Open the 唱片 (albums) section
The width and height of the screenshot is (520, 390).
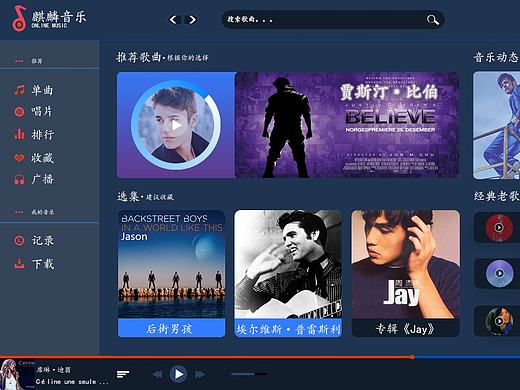42,111
